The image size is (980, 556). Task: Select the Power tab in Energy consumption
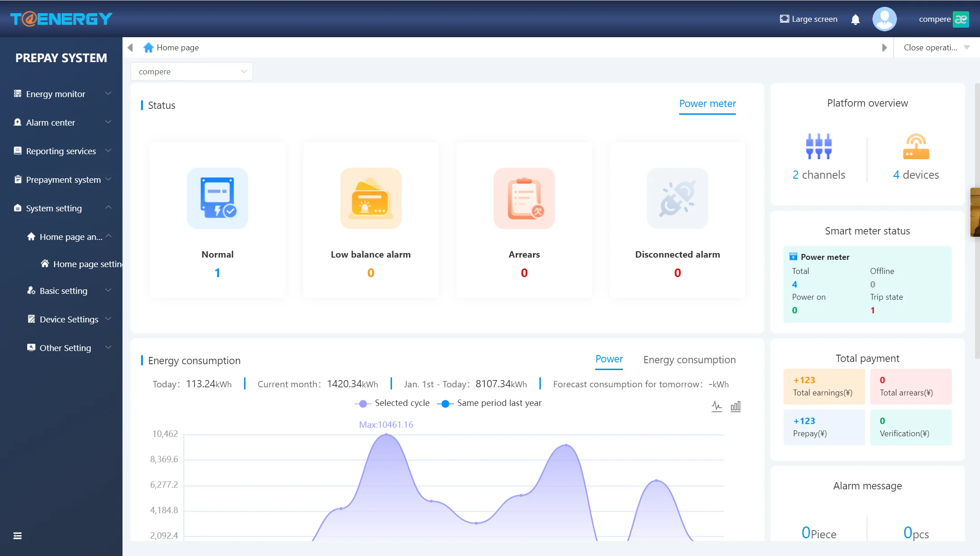[609, 359]
